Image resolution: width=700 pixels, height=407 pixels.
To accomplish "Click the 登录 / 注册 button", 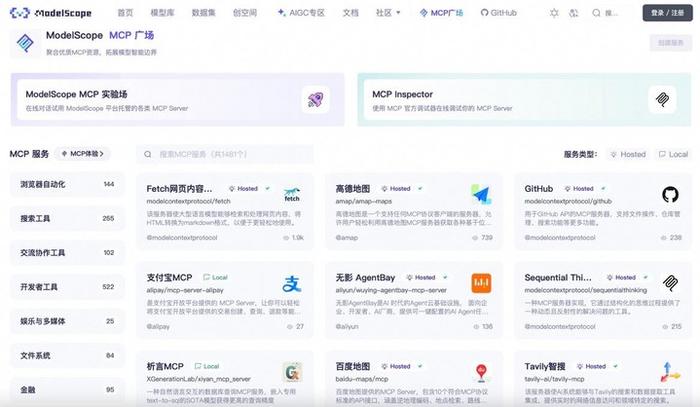I will tap(667, 13).
